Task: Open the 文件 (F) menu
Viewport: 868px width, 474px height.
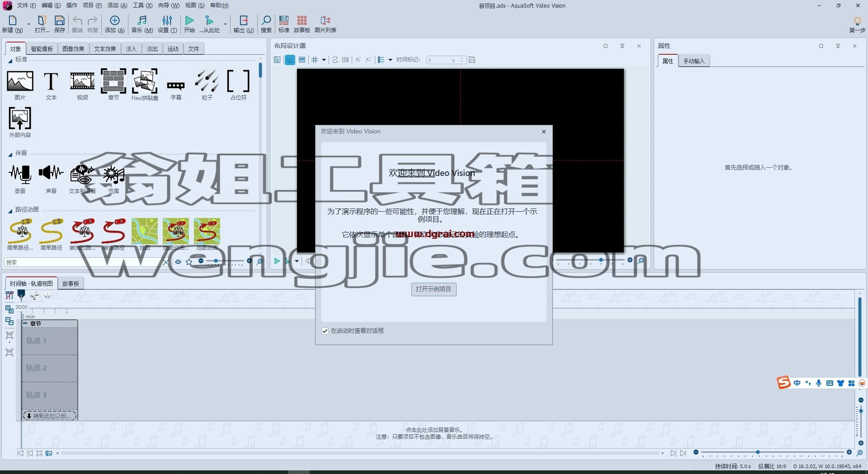Action: [x=26, y=5]
